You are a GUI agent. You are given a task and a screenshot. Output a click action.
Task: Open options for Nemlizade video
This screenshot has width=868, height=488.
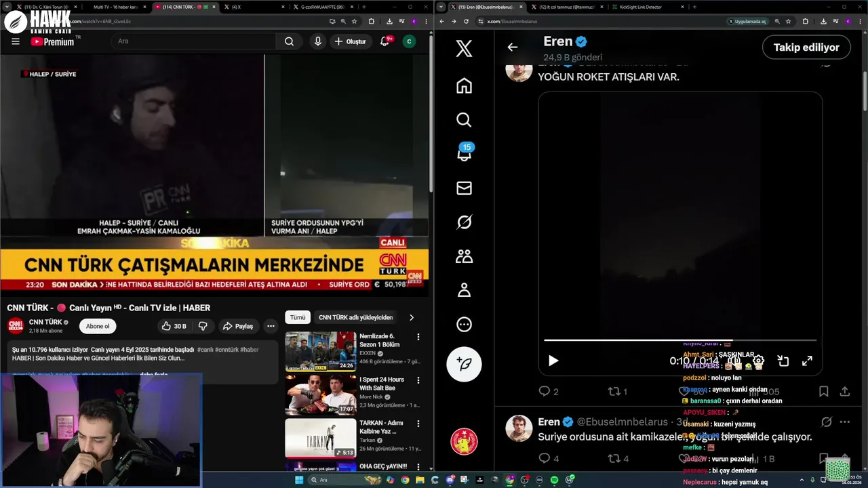(x=418, y=337)
